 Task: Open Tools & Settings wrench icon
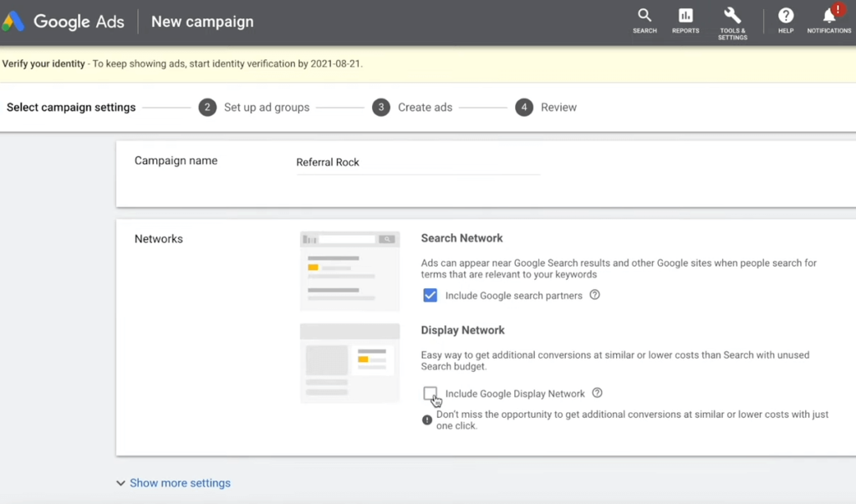coord(732,23)
